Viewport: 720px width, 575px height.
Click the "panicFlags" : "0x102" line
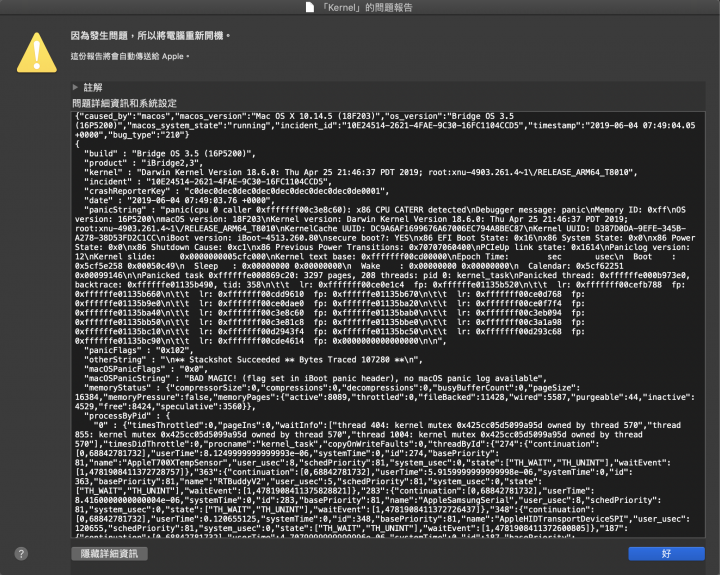(x=139, y=350)
